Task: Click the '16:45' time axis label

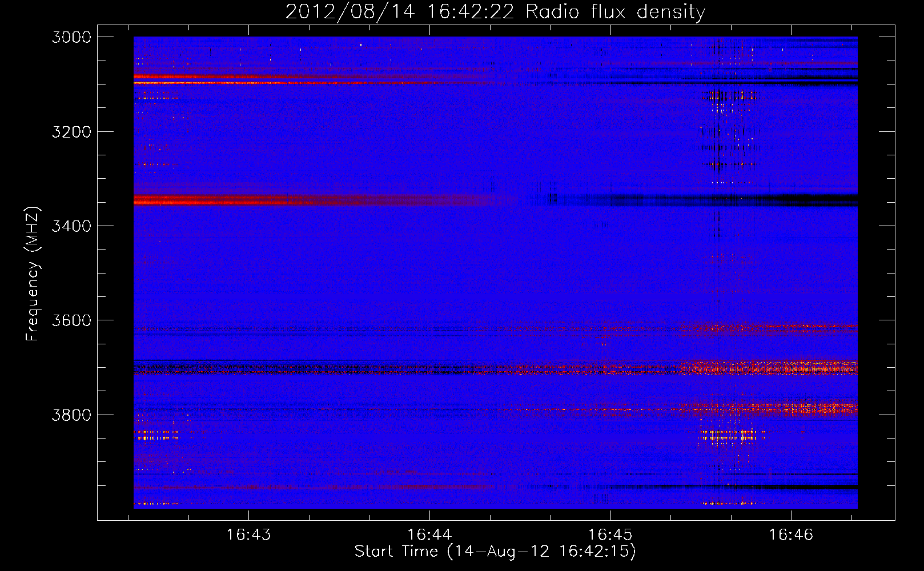Action: (x=610, y=535)
